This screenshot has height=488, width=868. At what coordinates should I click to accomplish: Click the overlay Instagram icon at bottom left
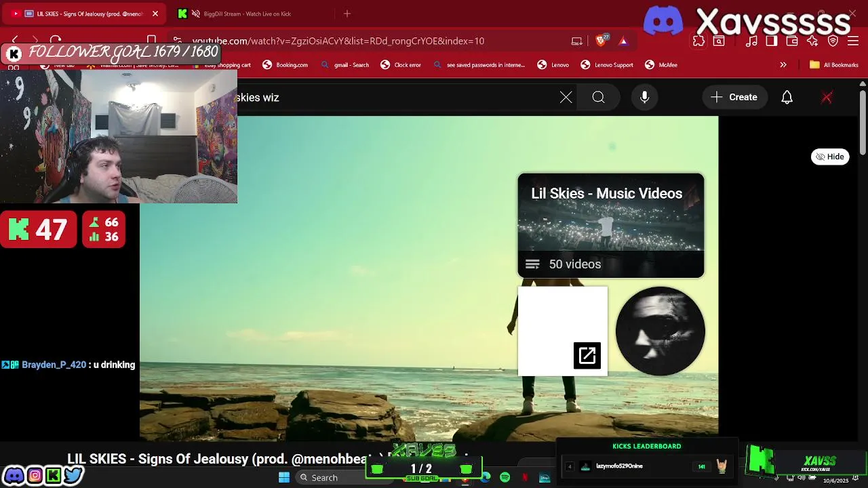tap(35, 476)
